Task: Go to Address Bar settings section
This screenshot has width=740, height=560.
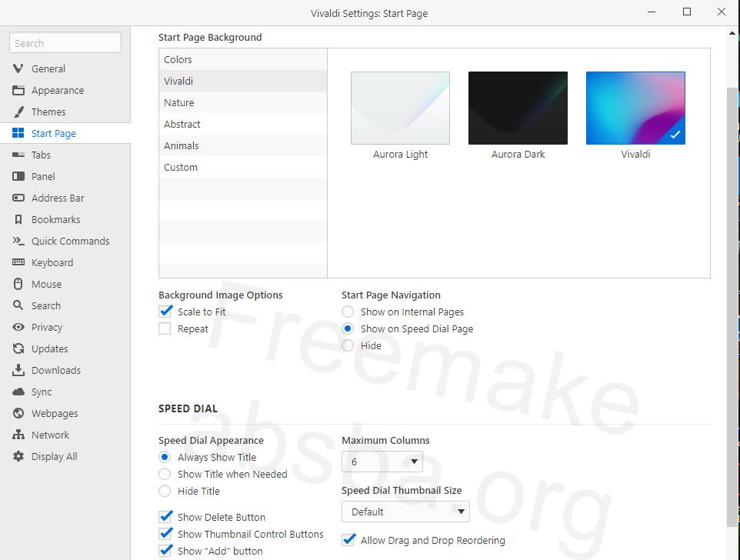Action: [x=65, y=198]
